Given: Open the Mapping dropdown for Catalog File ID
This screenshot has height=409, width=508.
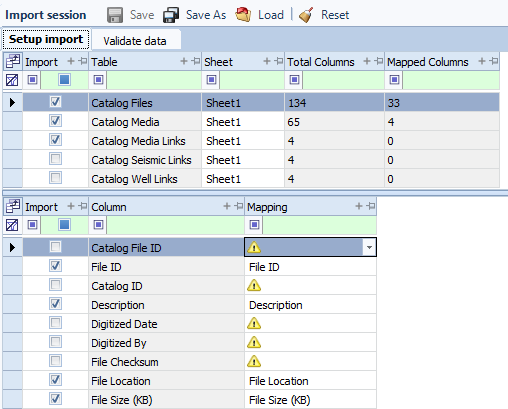Looking at the screenshot, I should [369, 247].
